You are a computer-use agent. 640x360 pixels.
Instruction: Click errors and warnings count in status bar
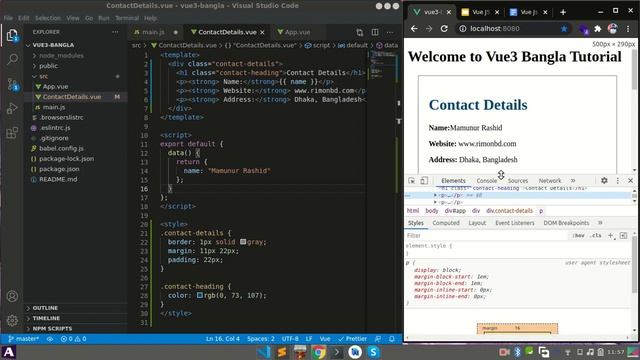[x=73, y=339]
